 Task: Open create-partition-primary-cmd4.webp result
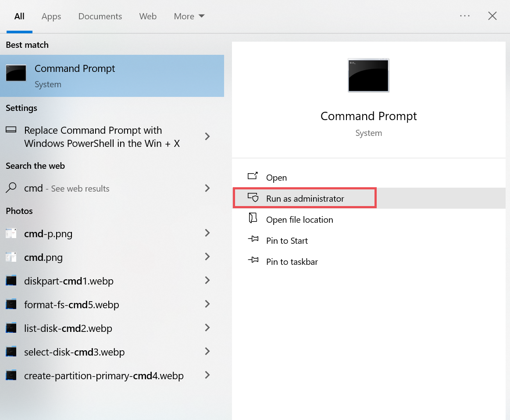tap(112, 376)
